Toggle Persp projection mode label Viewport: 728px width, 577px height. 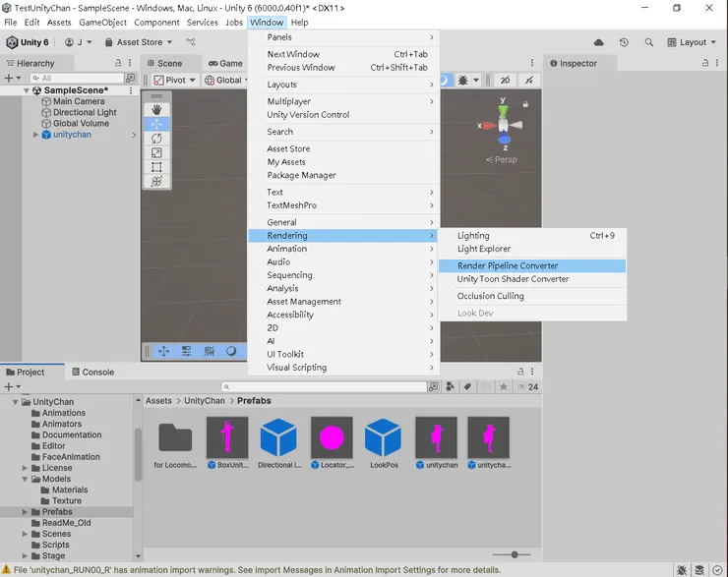[x=502, y=159]
